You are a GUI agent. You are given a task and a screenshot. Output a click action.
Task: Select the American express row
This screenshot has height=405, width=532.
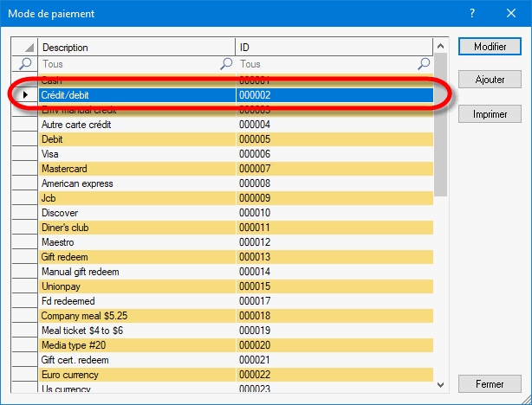(137, 183)
